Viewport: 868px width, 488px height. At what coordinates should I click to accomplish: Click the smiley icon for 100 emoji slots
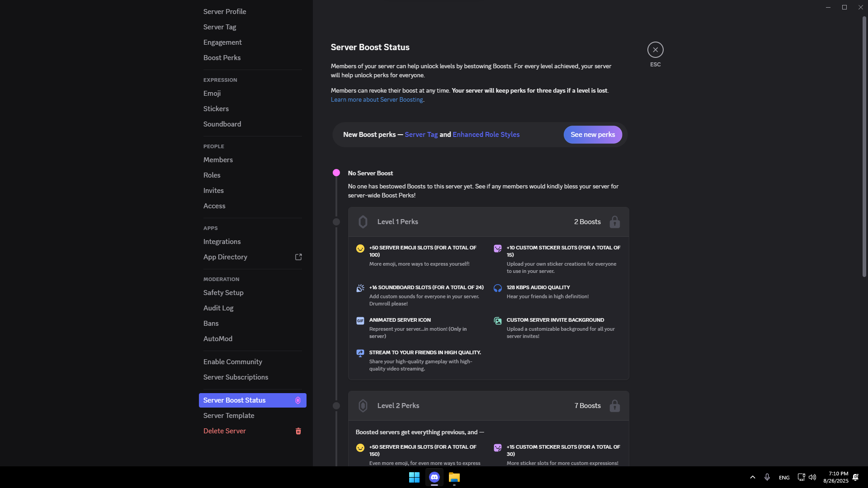point(360,249)
